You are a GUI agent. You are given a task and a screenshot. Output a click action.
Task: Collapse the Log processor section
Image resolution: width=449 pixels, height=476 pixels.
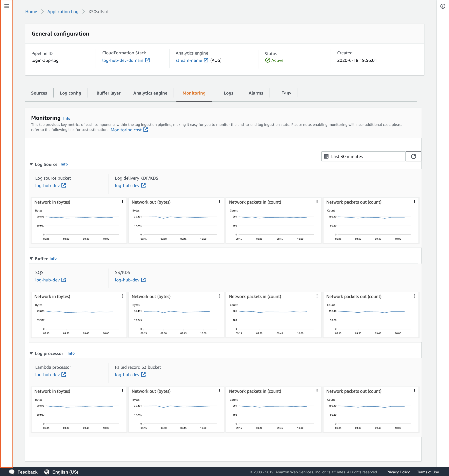point(31,353)
